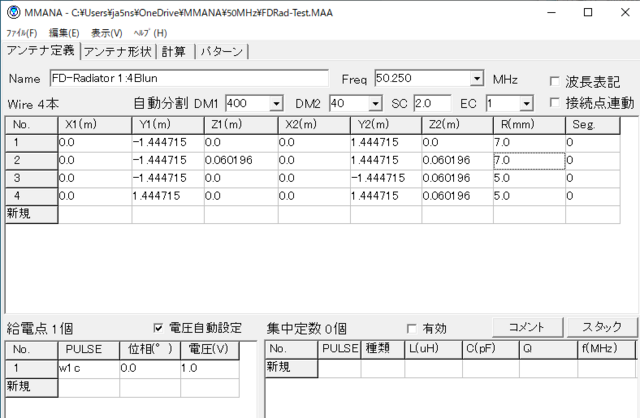Open the DM1 dropdown arrow
Viewport: 640px width, 418px height.
coord(276,104)
